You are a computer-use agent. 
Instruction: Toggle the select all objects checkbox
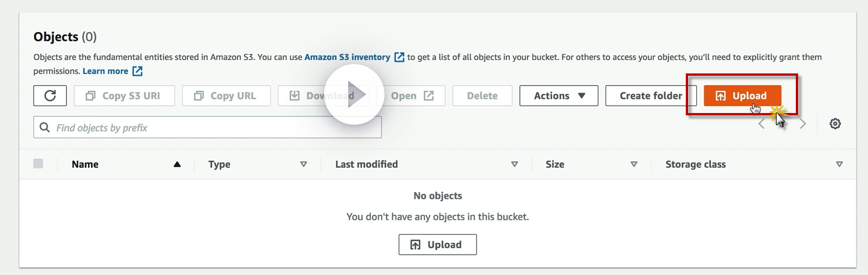pos(38,164)
